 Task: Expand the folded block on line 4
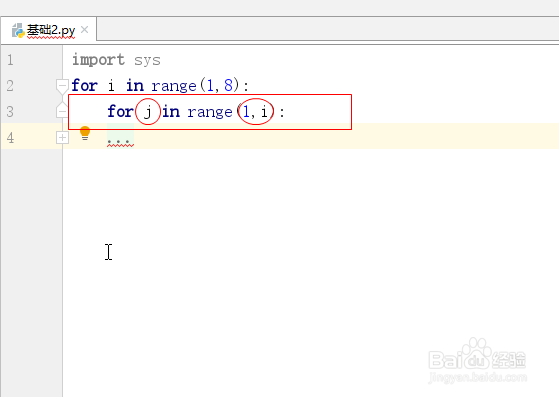coord(62,138)
